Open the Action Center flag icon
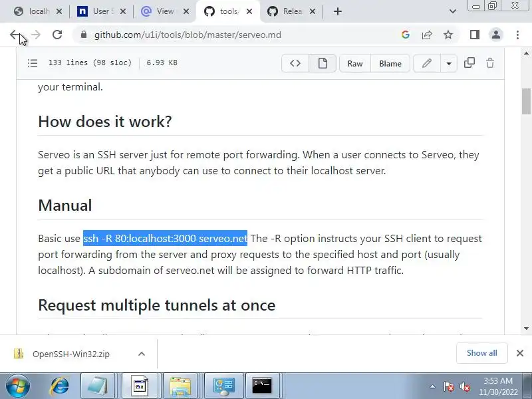The width and height of the screenshot is (532, 399). [x=448, y=386]
